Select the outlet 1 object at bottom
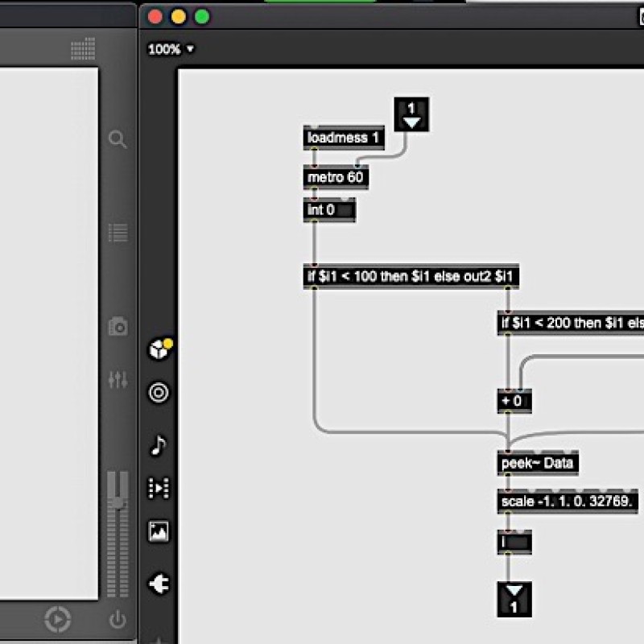Image resolution: width=644 pixels, height=644 pixels. point(514,601)
